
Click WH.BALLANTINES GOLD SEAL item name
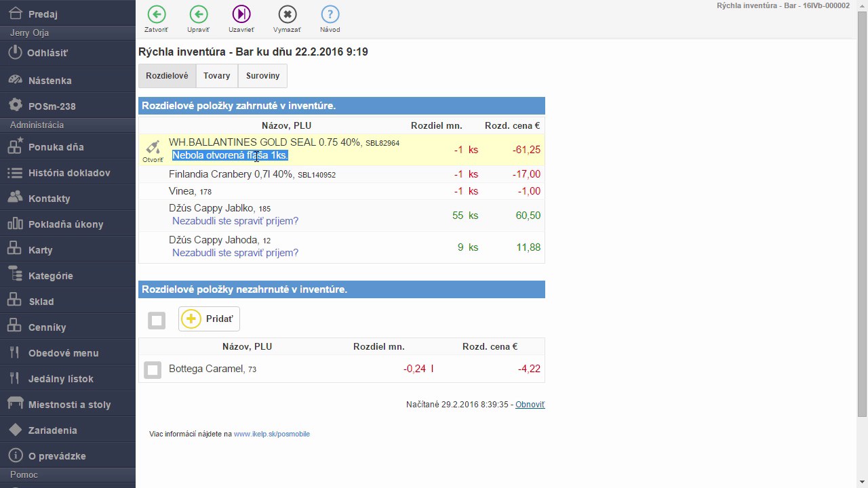(x=265, y=142)
